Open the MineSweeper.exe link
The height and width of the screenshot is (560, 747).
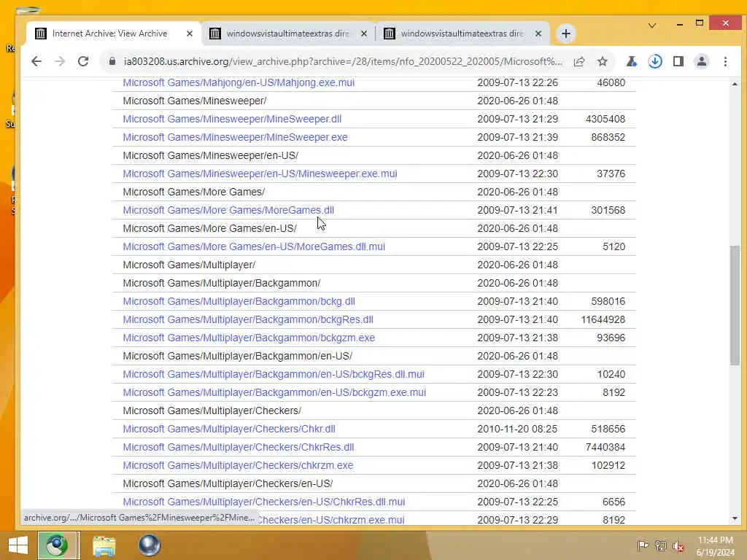[236, 137]
